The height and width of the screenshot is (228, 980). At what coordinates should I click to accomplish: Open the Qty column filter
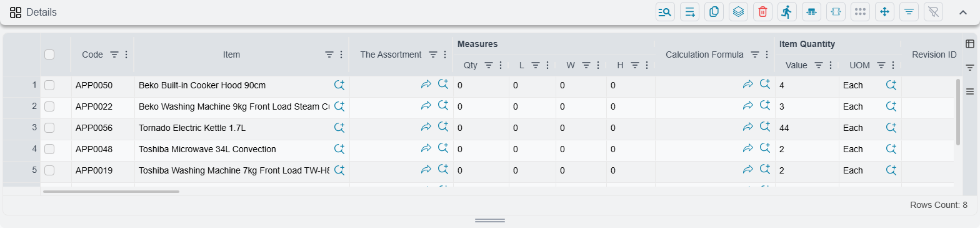[x=489, y=65]
